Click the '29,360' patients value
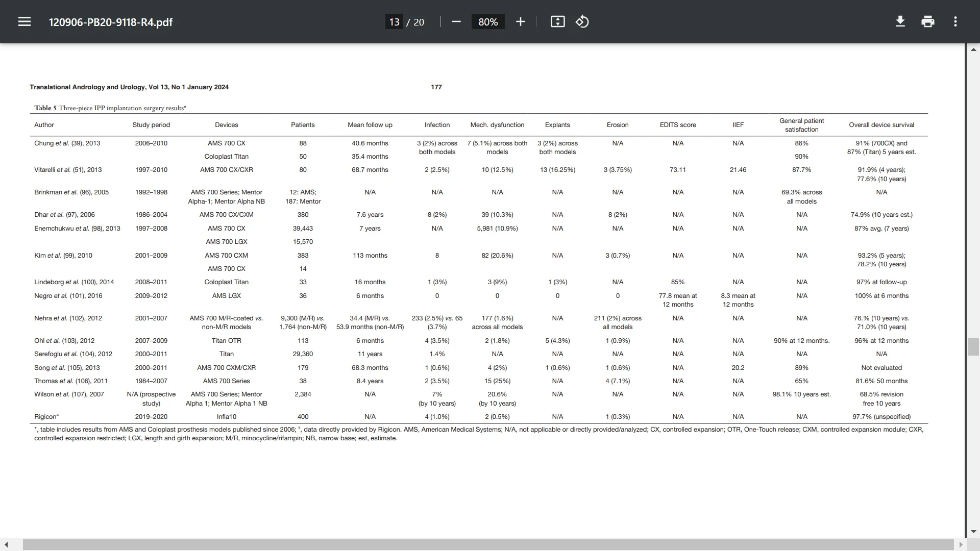 coord(303,354)
